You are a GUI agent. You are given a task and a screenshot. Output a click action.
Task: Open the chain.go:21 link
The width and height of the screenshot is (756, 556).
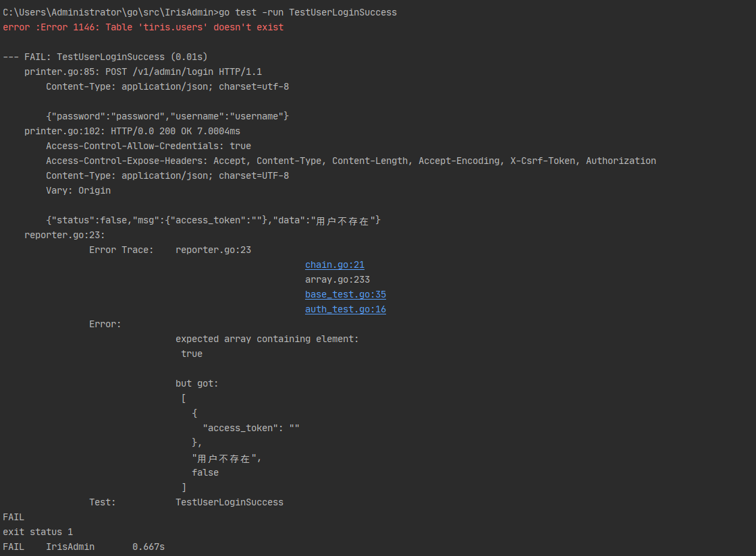pos(334,265)
